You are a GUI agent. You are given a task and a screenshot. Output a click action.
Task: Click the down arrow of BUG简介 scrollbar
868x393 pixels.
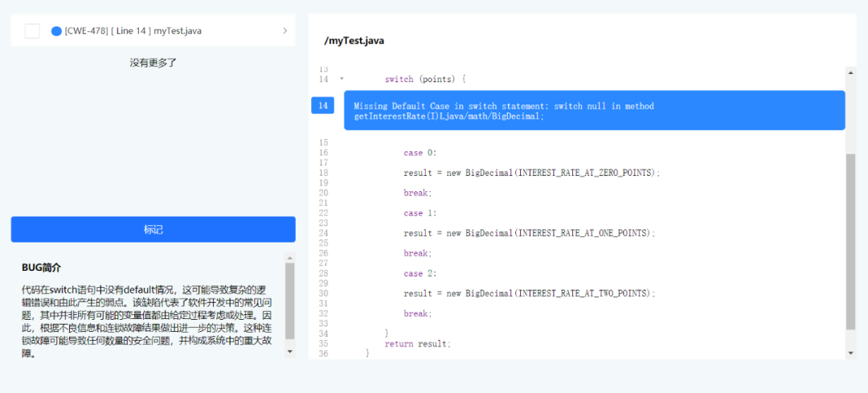(289, 351)
